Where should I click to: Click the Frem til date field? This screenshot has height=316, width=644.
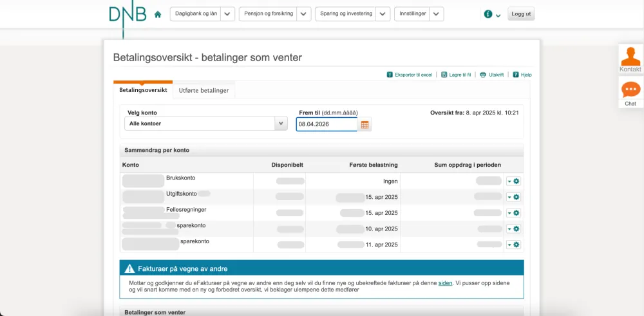click(x=327, y=124)
